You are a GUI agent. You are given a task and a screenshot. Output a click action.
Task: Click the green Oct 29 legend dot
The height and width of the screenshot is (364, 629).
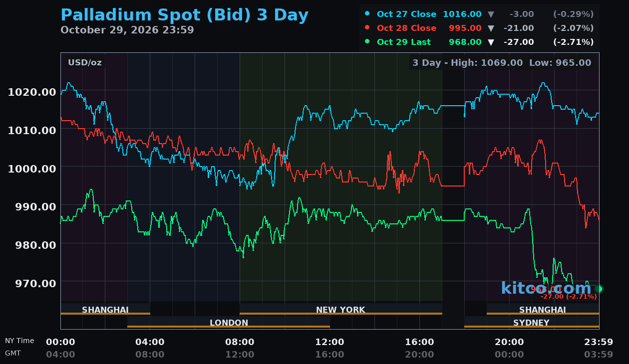click(367, 42)
